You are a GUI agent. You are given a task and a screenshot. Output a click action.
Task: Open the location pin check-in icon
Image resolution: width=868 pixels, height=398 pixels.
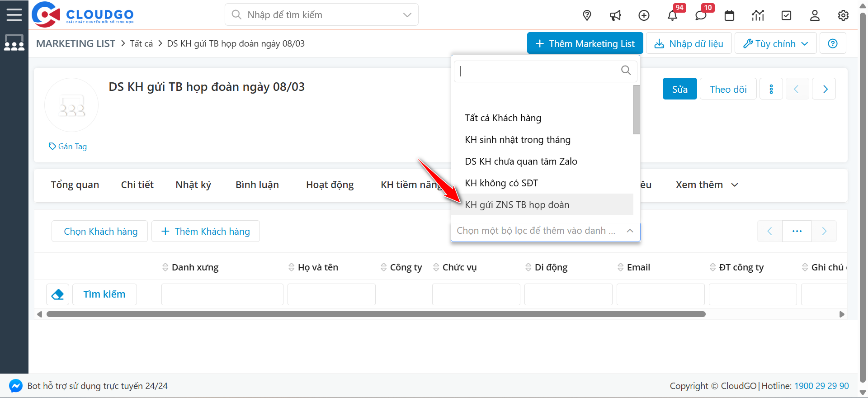click(587, 15)
